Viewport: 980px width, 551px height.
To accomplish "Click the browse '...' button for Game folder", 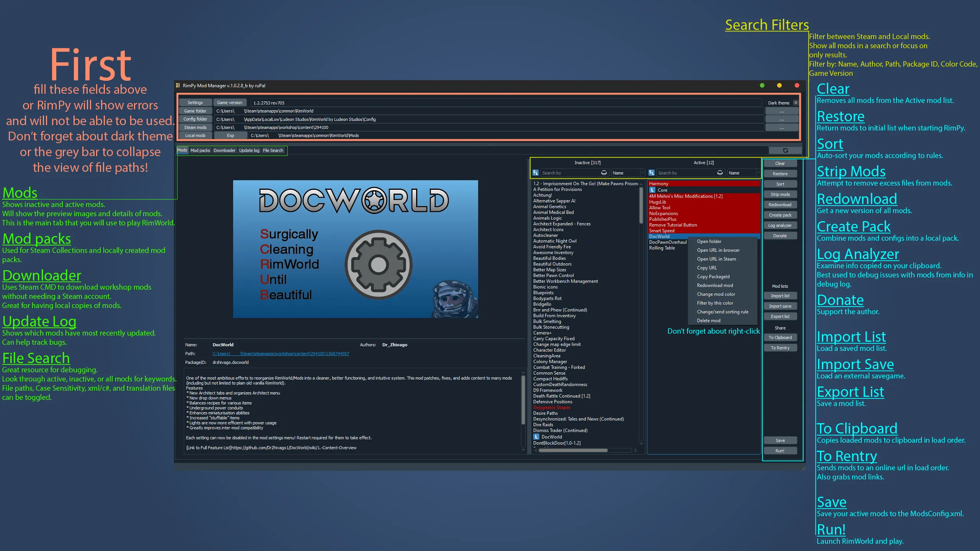I will [781, 111].
